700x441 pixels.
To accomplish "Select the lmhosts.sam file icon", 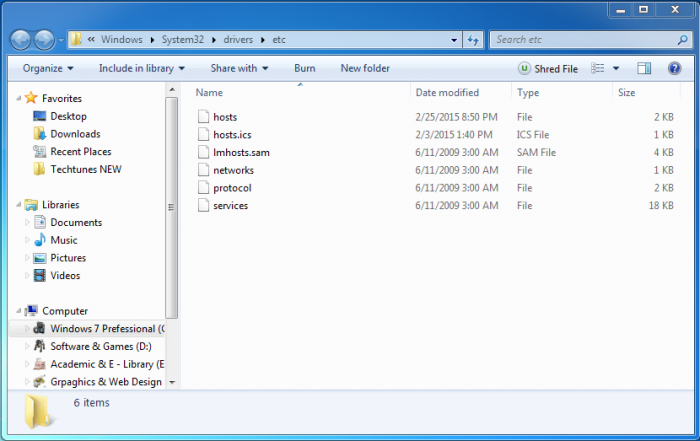I will pos(204,152).
